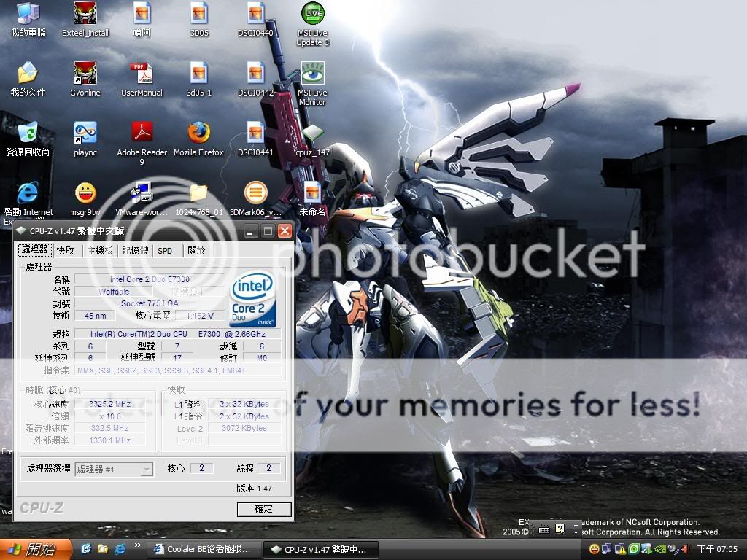The width and height of the screenshot is (747, 560).
Task: Expand the quick launch » chevron on taskbar
Action: 138,545
